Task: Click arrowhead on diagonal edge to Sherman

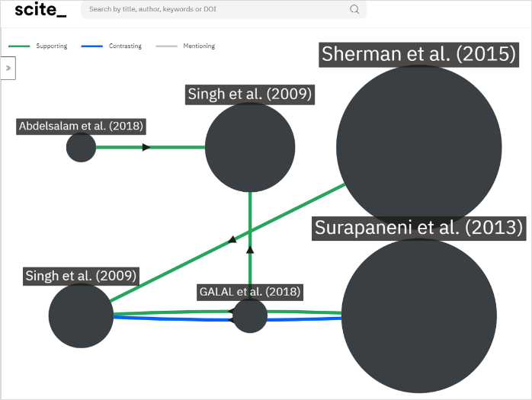Action: coord(232,239)
